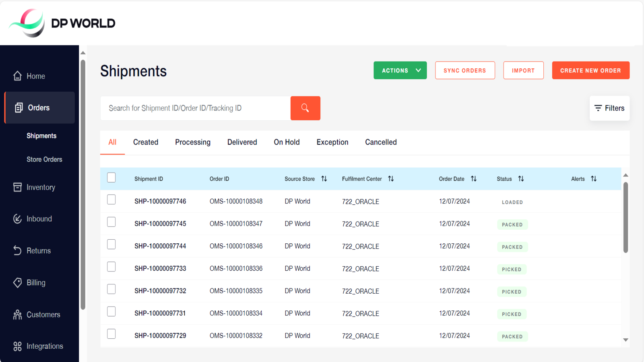Open Integrations using its sidebar icon
644x362 pixels.
point(17,346)
